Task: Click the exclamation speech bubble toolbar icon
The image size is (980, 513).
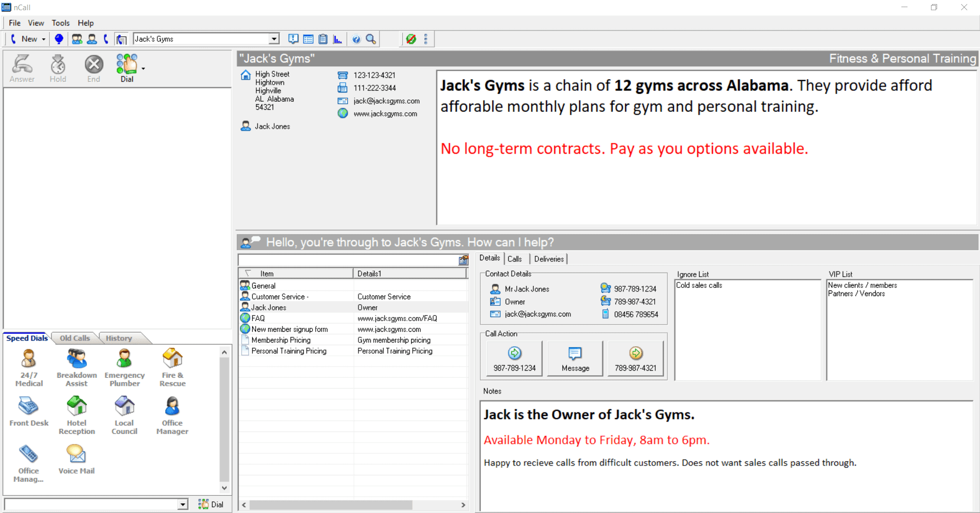Action: (x=293, y=39)
